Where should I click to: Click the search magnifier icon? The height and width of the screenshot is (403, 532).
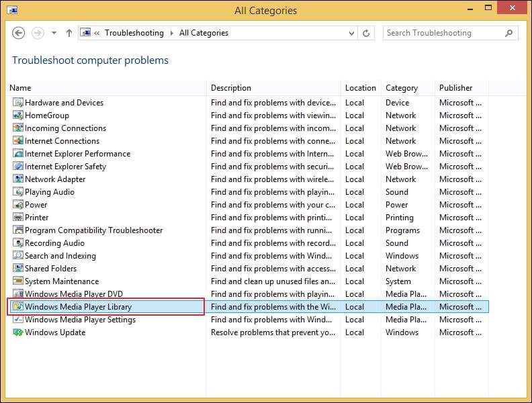pyautogui.click(x=508, y=33)
